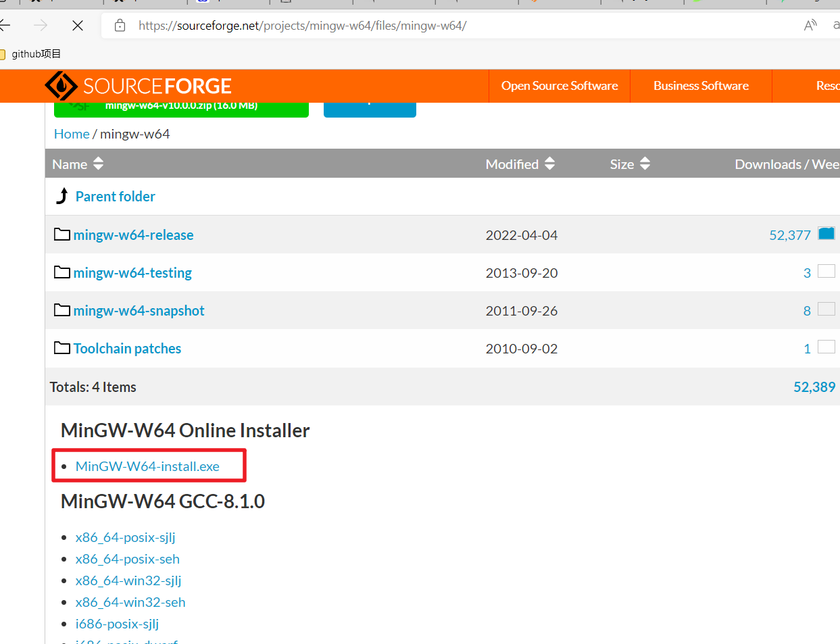Click the x86_64-win32-sjlj link

point(128,581)
